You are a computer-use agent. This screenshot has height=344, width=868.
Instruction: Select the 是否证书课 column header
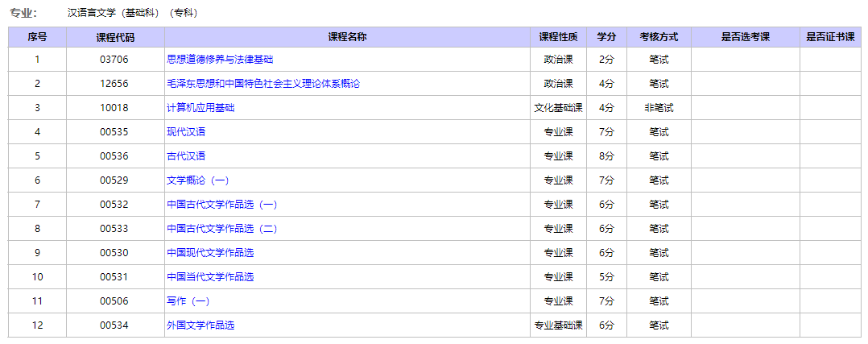[x=830, y=37]
